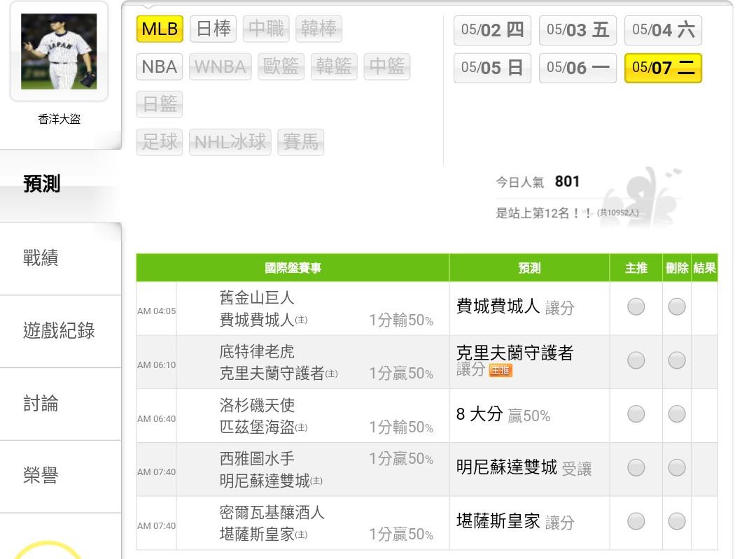Click the orange 主推 badge icon
Viewport: 756px width, 559px height.
(x=500, y=371)
